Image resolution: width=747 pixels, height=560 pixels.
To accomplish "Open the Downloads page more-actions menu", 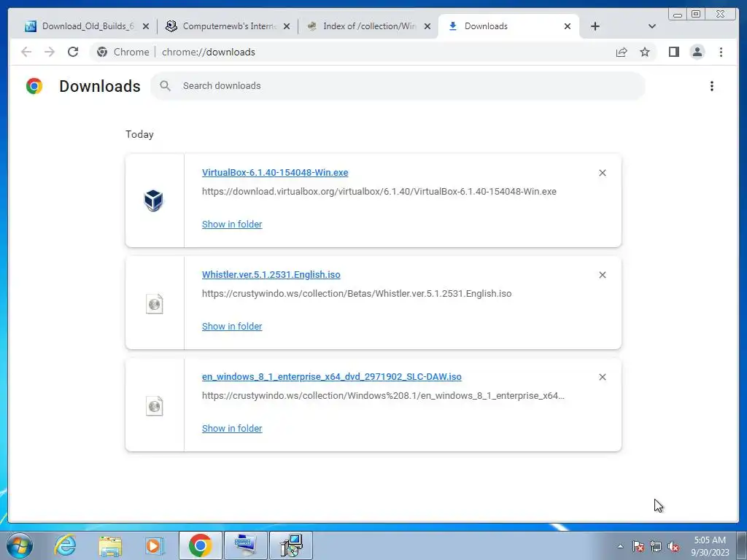I will pyautogui.click(x=712, y=86).
